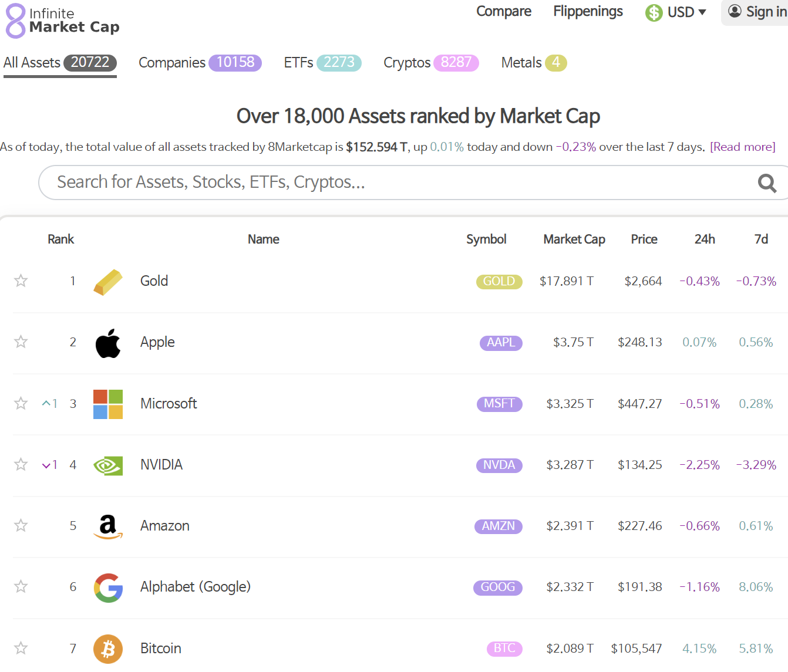Sort assets by the 7d column

click(x=762, y=239)
